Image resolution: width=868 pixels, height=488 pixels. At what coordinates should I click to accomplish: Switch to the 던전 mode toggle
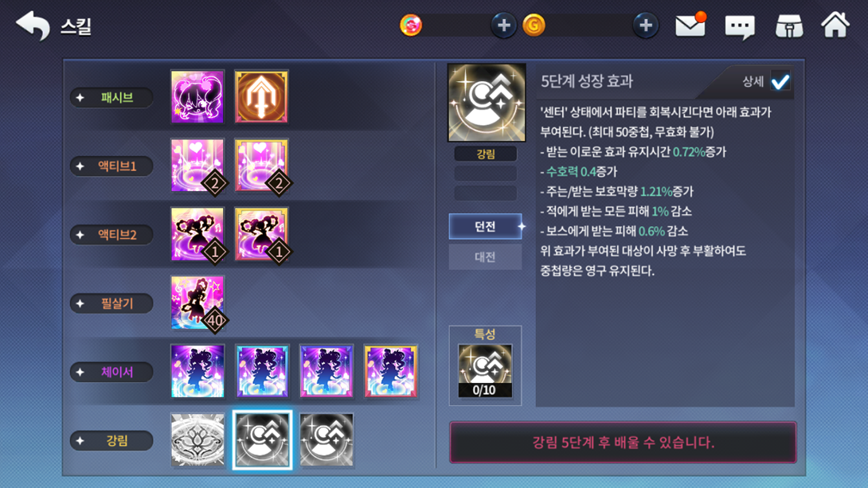486,226
